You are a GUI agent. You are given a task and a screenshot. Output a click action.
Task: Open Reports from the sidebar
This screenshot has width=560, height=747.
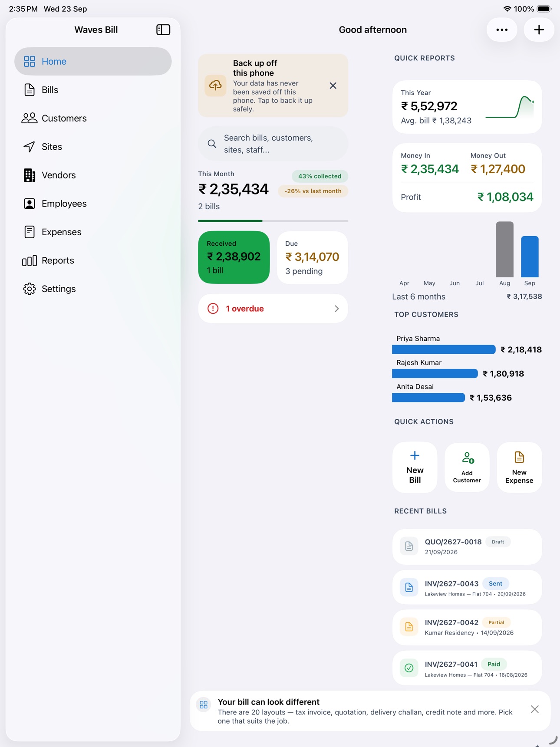[93, 260]
